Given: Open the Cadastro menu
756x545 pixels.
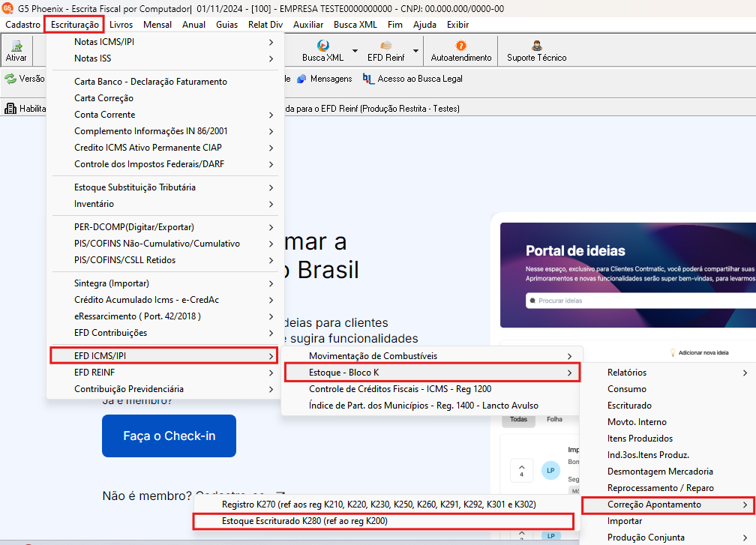Looking at the screenshot, I should (x=22, y=25).
